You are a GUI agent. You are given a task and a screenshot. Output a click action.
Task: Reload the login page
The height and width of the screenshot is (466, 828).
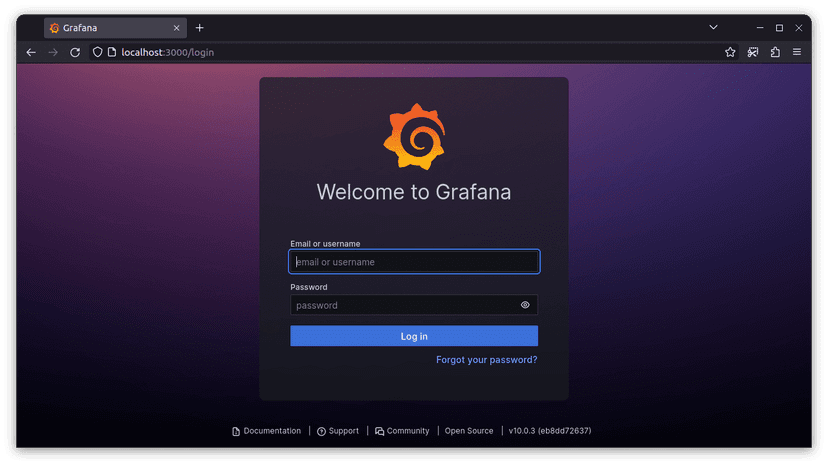tap(75, 52)
